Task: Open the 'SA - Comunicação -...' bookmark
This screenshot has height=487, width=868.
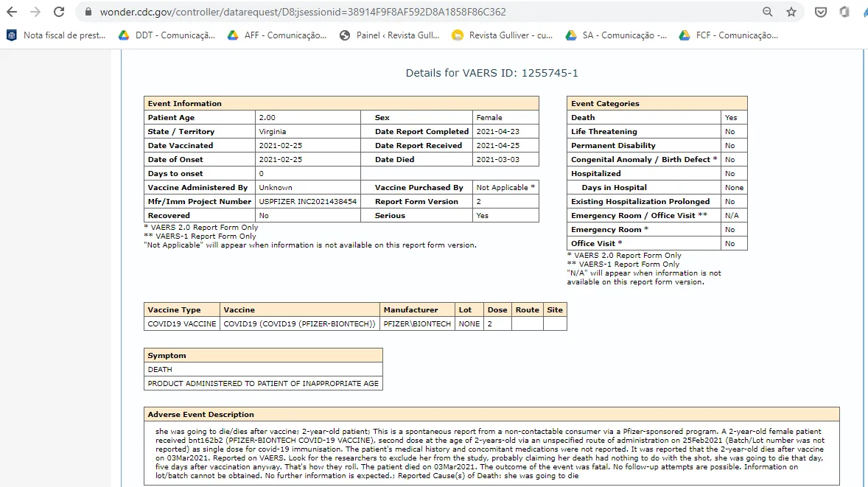Action: coord(616,35)
